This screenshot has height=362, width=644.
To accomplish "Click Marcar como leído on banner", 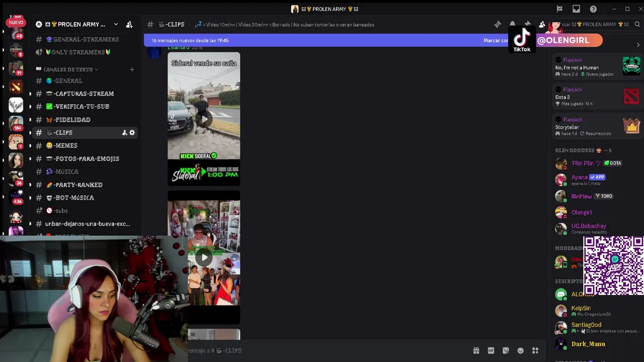I will [x=496, y=40].
